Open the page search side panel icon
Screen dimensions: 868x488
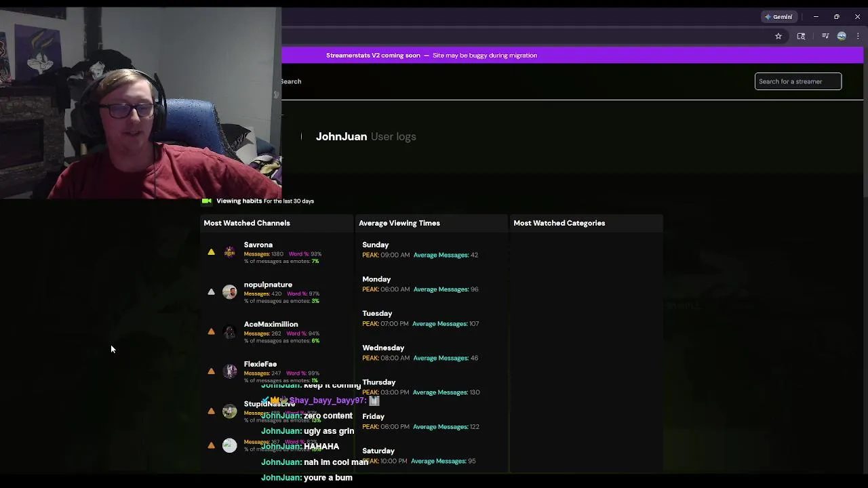click(801, 36)
